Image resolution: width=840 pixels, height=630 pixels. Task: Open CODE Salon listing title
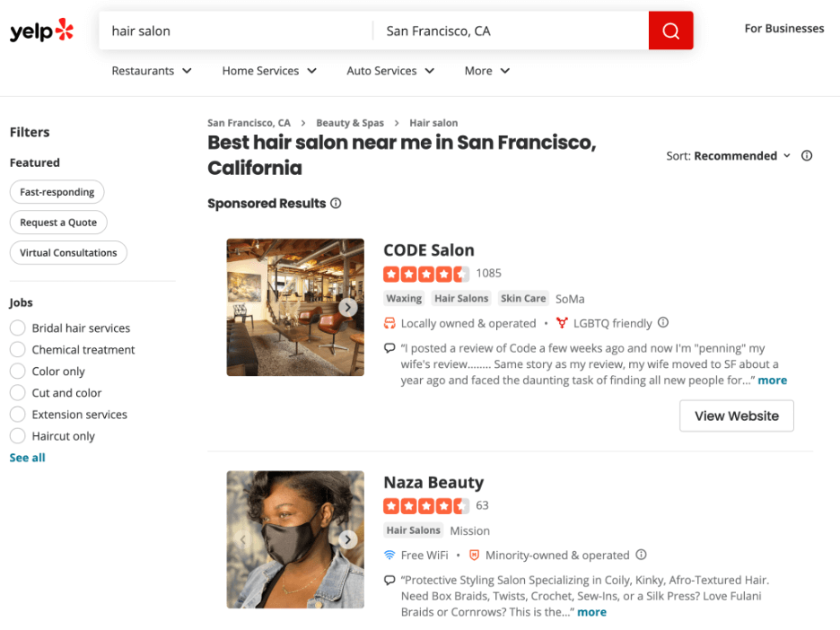(x=429, y=250)
